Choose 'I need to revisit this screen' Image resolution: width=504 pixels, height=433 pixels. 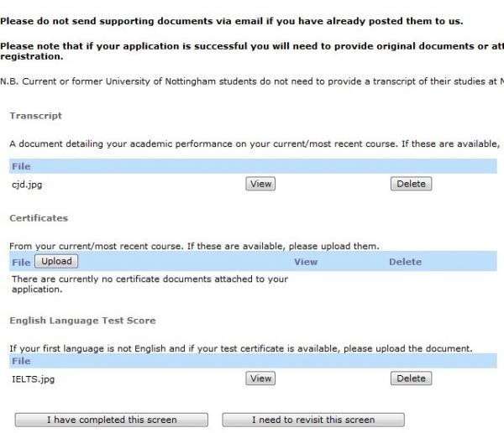coord(312,420)
